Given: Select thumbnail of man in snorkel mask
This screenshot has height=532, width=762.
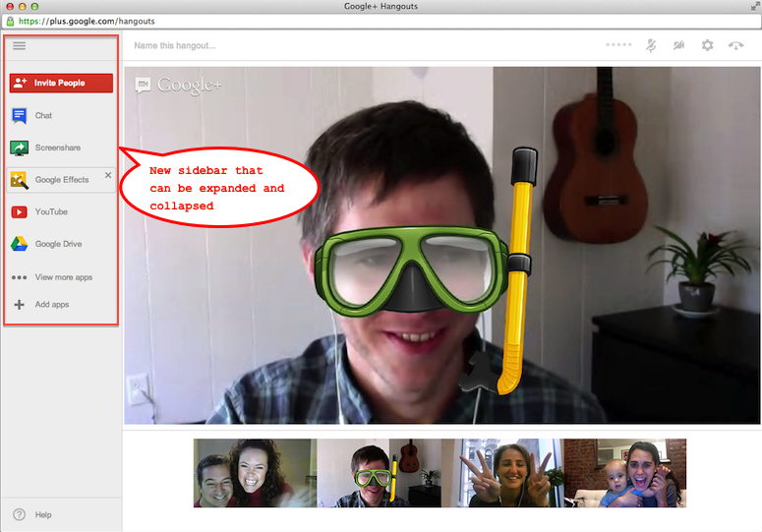Looking at the screenshot, I should click(x=380, y=473).
